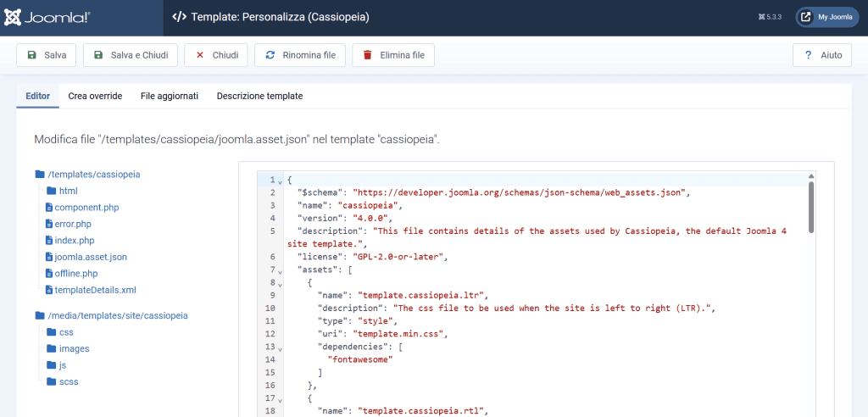Click the component.php file icon
Image resolution: width=868 pixels, height=417 pixels.
[x=49, y=208]
